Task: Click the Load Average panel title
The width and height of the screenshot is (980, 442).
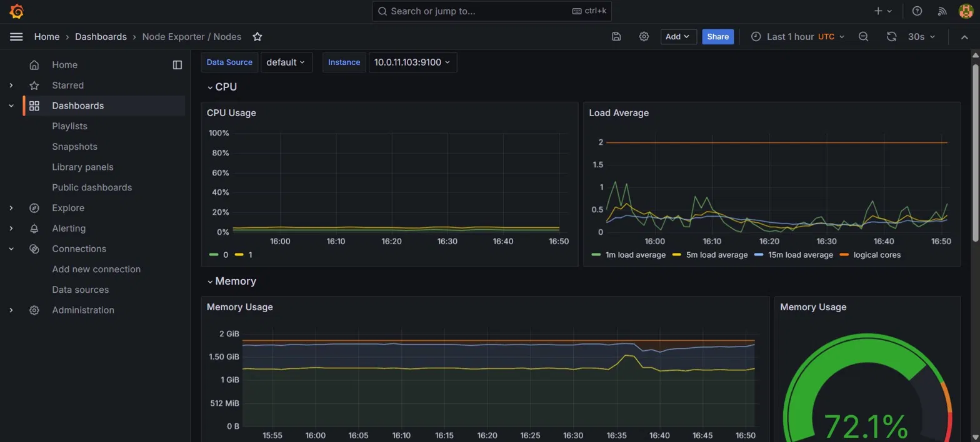Action: point(619,113)
